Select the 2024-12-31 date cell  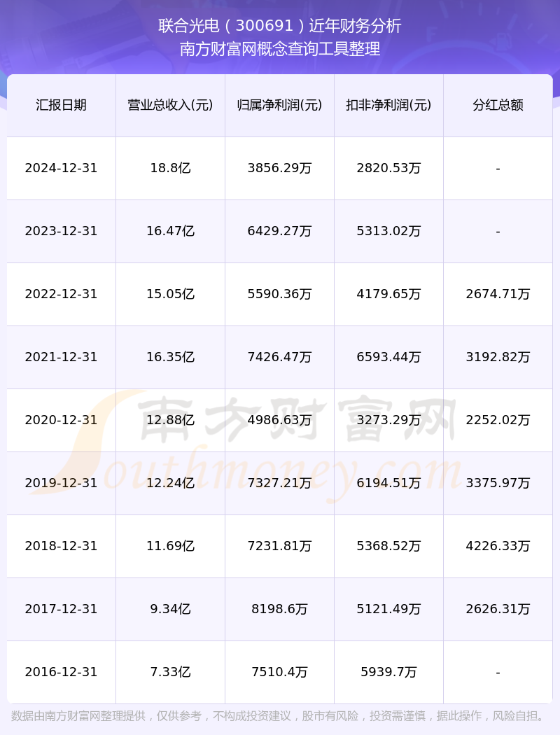62,168
